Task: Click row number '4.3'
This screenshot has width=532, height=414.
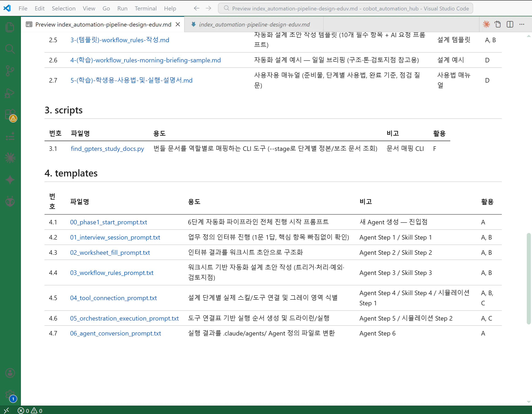Action: [x=53, y=253]
